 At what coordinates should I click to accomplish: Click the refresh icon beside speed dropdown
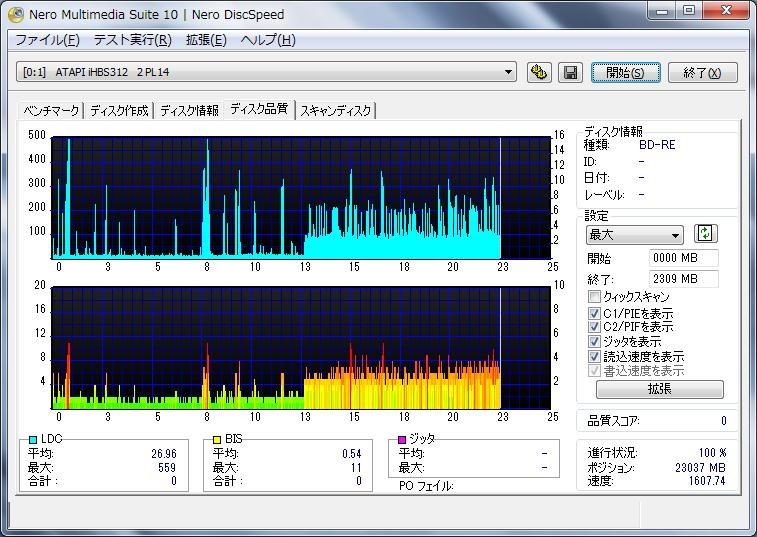[x=705, y=234]
